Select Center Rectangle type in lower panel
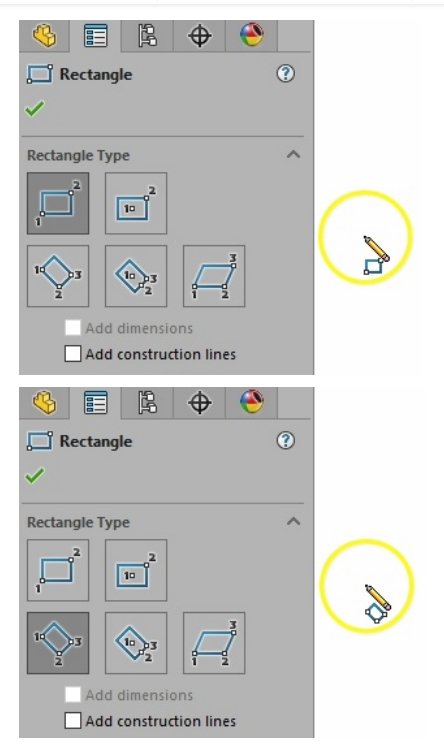 pyautogui.click(x=136, y=570)
